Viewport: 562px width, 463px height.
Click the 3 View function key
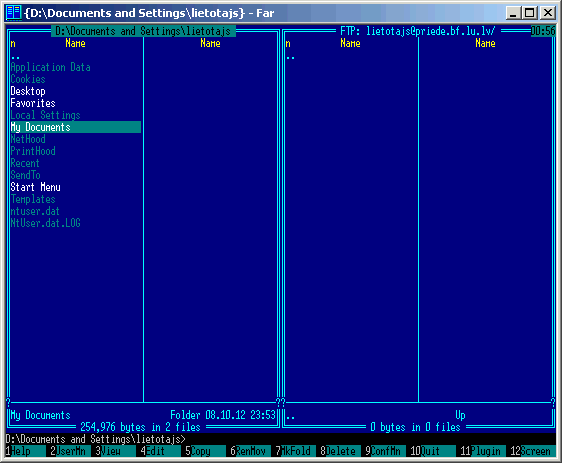115,451
